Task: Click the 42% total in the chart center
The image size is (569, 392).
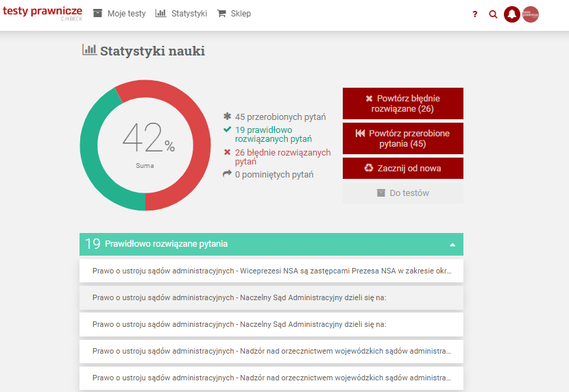Action: click(x=148, y=137)
